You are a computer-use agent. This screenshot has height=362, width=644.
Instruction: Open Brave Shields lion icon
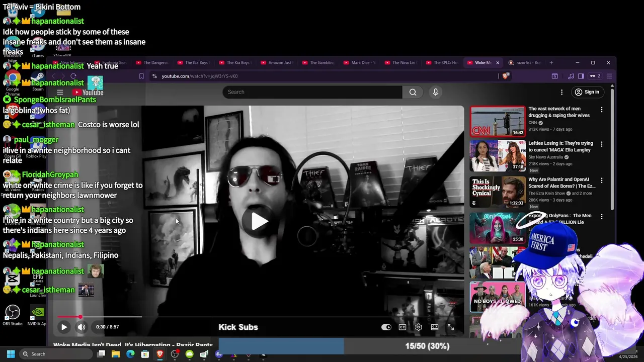pos(506,76)
